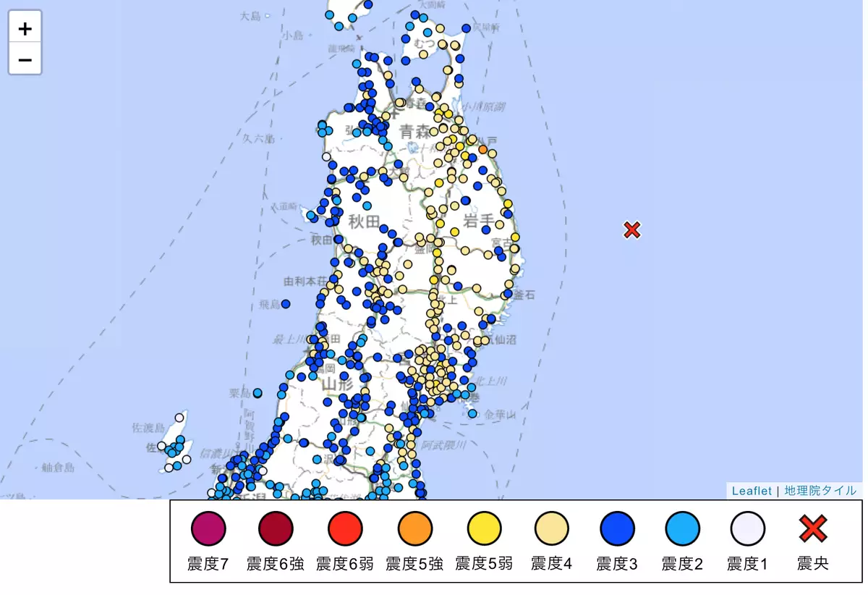Click the light blue marker by 粟島
This screenshot has width=868, height=595.
point(258,393)
